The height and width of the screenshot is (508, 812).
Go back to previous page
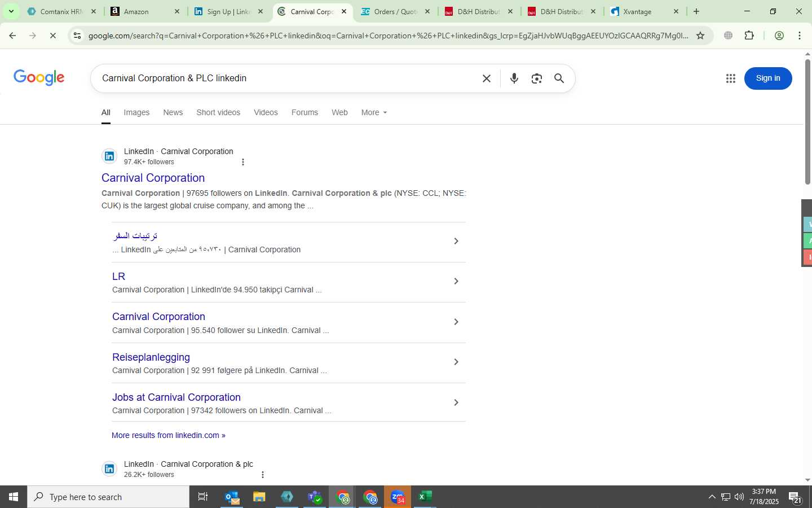[12, 36]
